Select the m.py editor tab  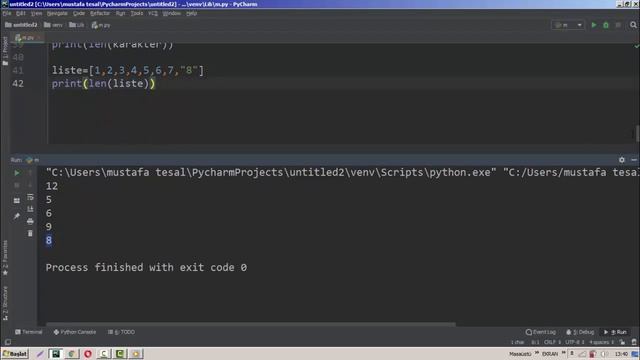coord(28,38)
